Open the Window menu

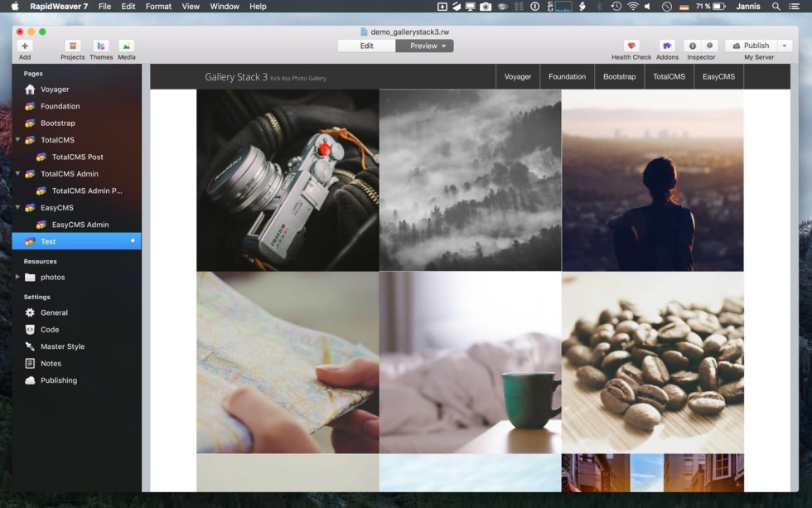[225, 6]
